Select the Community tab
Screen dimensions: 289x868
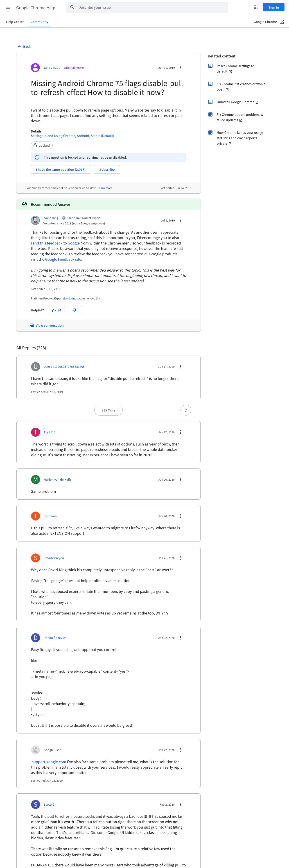[39, 22]
